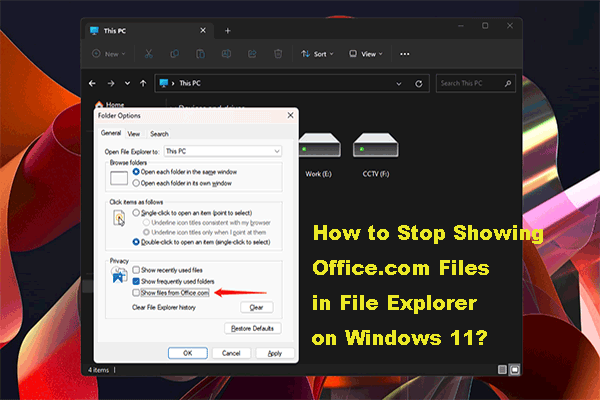The height and width of the screenshot is (400, 600).
Task: Open the View dropdown menu
Action: click(x=366, y=54)
